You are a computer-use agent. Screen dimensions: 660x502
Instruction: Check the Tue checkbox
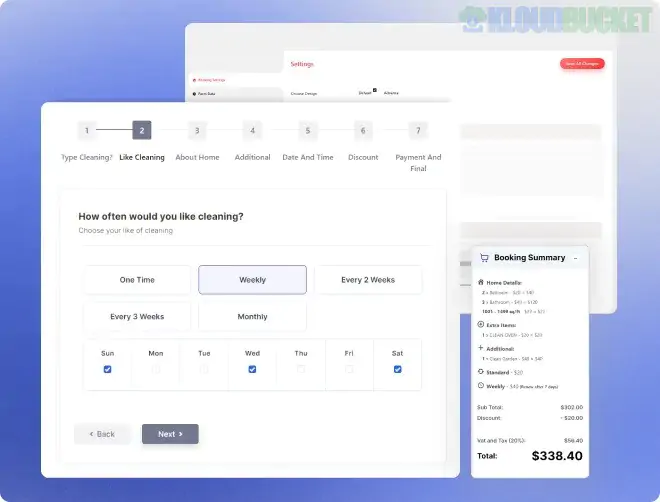coord(204,369)
